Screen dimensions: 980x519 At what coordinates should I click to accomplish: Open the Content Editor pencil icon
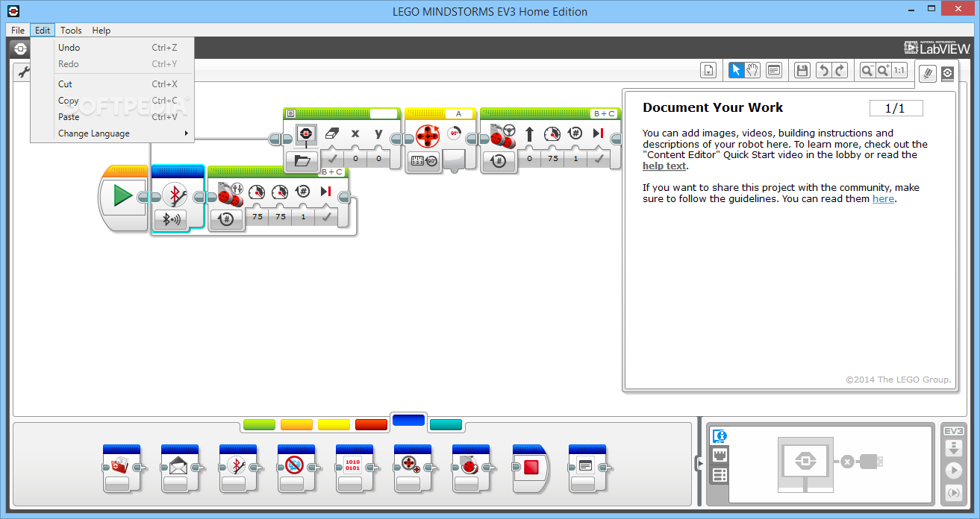pos(927,73)
